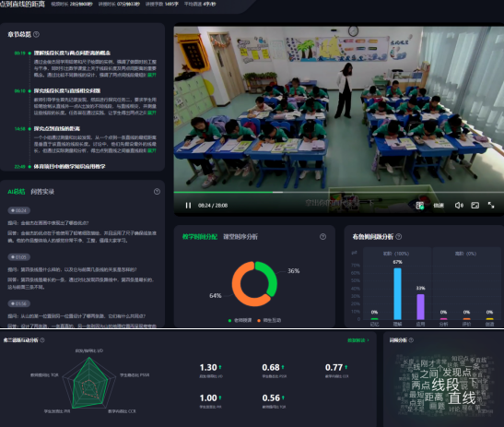Click the 评价 axis label in bar chart
Image resolution: width=504 pixels, height=427 pixels.
click(467, 324)
